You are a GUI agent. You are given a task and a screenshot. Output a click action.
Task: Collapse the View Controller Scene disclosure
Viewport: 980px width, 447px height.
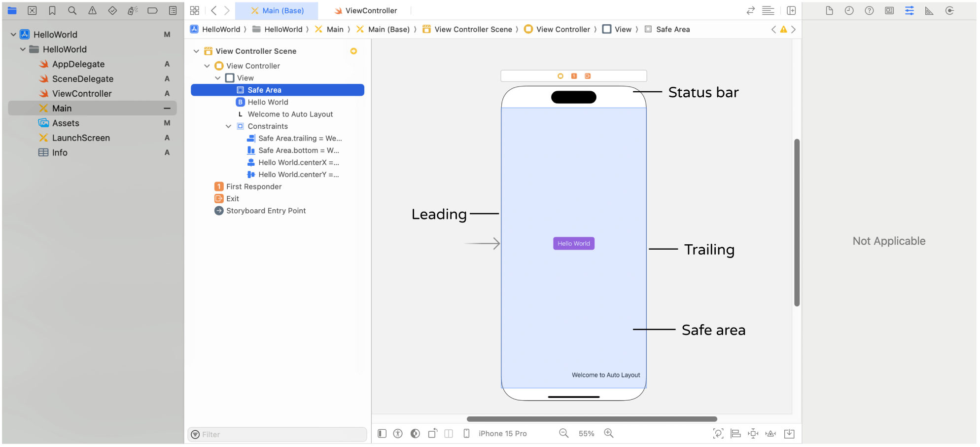[x=196, y=51]
